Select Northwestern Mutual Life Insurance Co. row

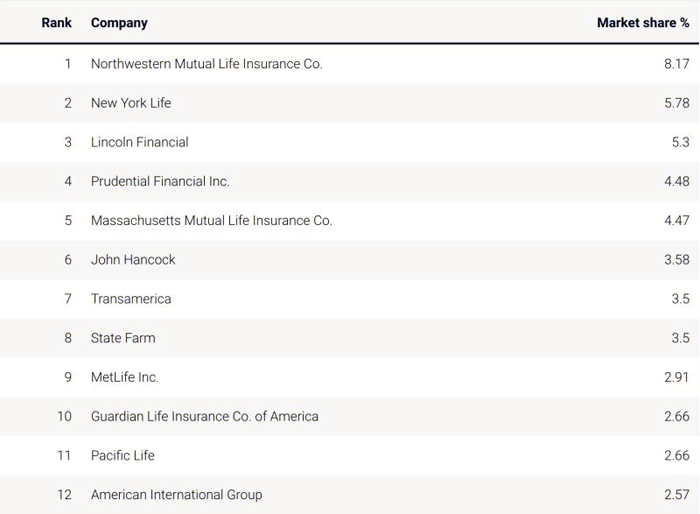(206, 63)
